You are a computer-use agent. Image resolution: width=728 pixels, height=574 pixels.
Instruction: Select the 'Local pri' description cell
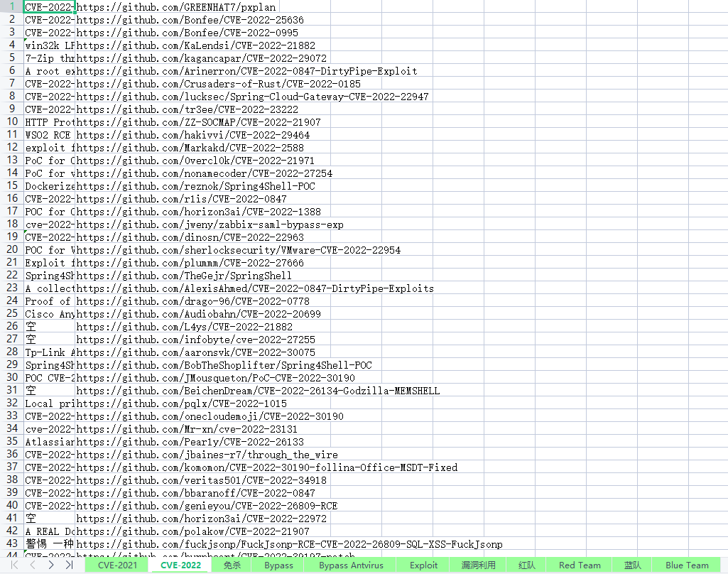[x=49, y=403]
